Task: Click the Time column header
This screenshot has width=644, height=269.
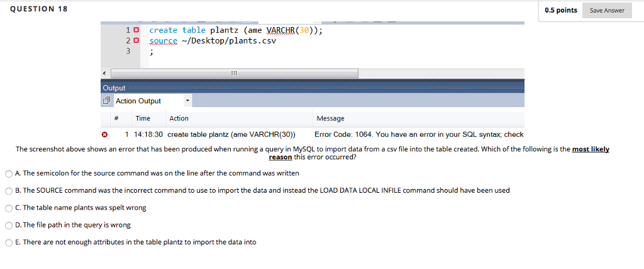Action: [x=143, y=118]
